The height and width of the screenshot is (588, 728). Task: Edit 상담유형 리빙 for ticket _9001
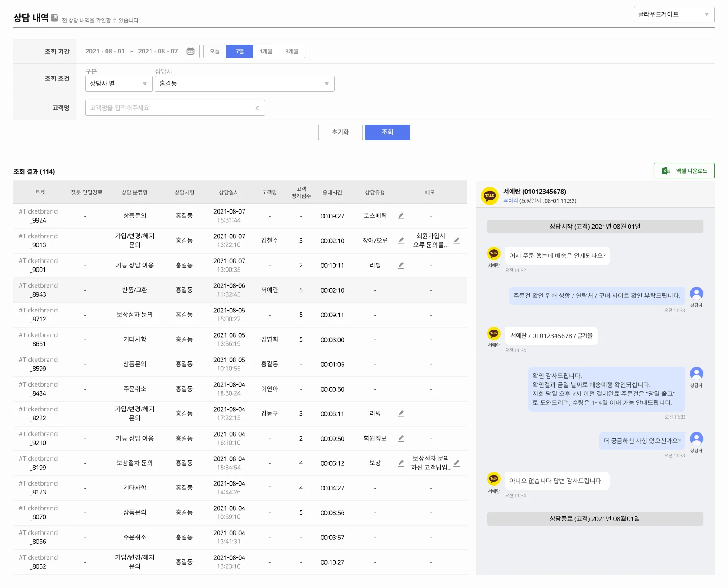(x=401, y=265)
